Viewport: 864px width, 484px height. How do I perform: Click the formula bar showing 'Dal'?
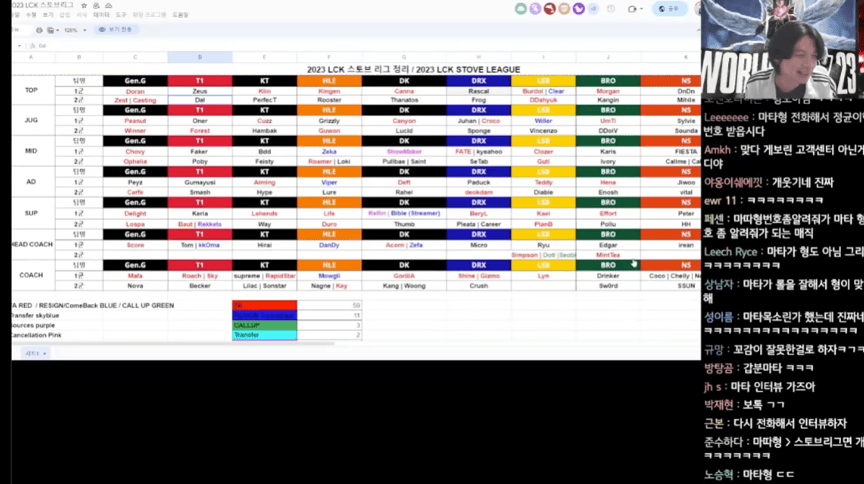click(x=364, y=46)
